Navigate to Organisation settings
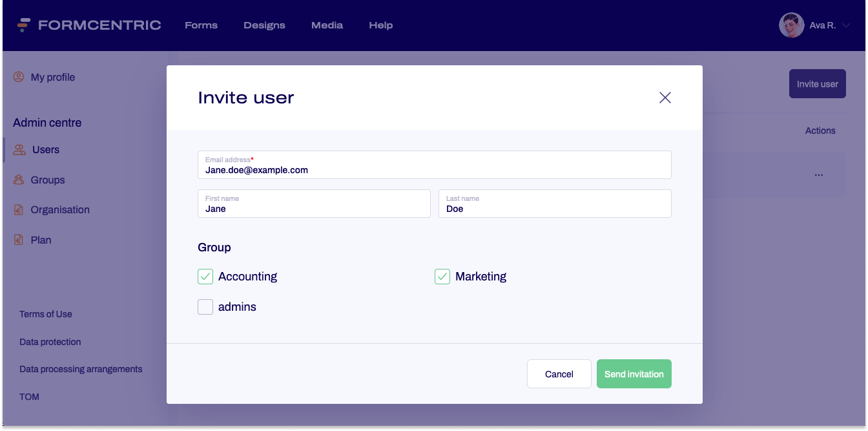868x431 pixels. [60, 209]
